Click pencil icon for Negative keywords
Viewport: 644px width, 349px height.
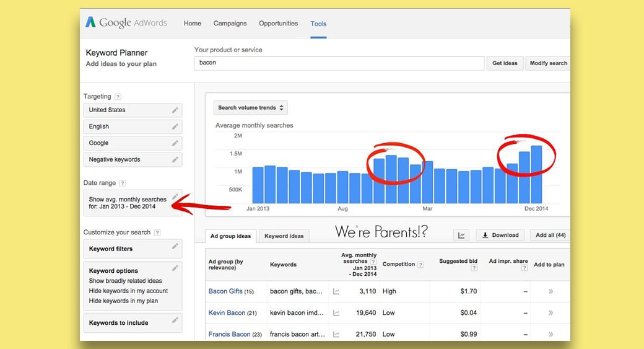click(175, 159)
